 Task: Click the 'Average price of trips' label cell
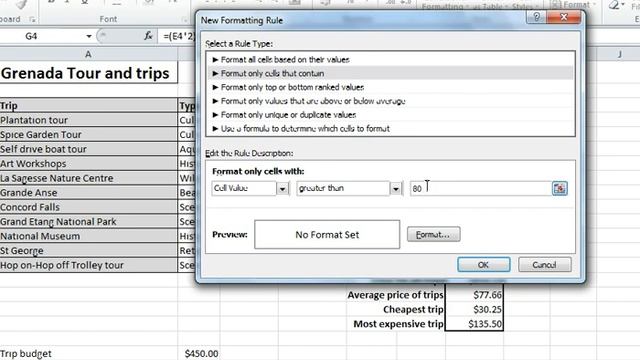pos(395,295)
